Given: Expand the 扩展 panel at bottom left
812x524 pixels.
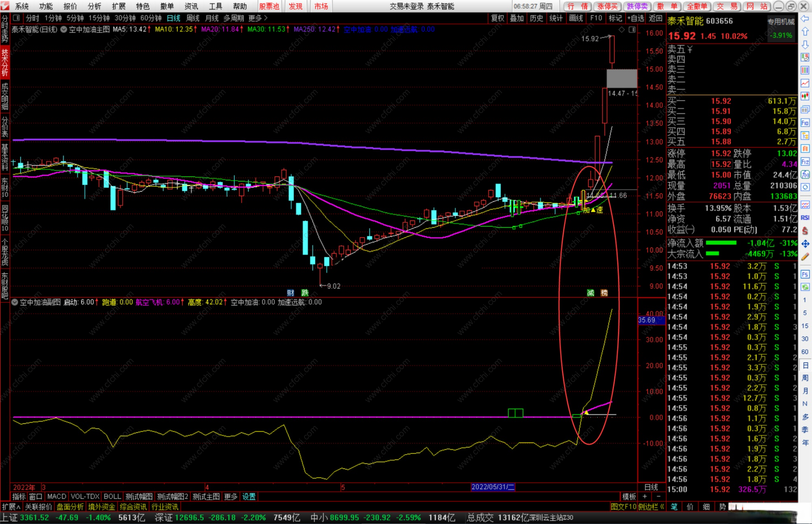Looking at the screenshot, I should pyautogui.click(x=11, y=507).
